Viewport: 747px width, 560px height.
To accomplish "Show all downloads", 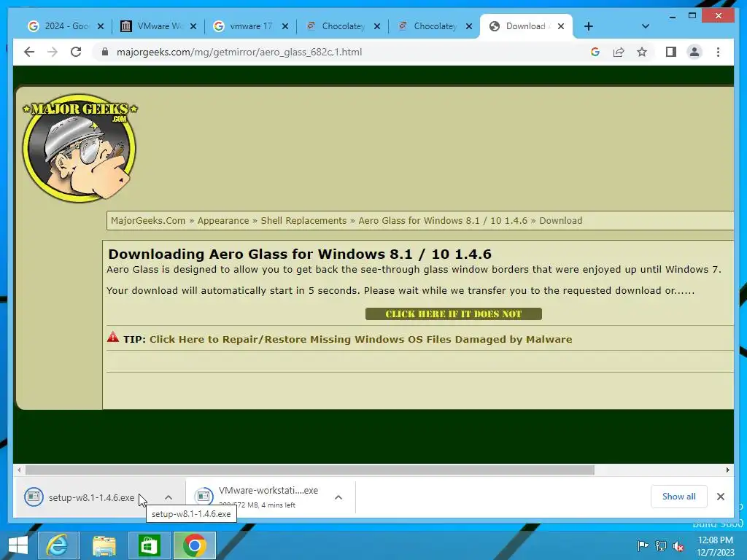I will coord(679,497).
